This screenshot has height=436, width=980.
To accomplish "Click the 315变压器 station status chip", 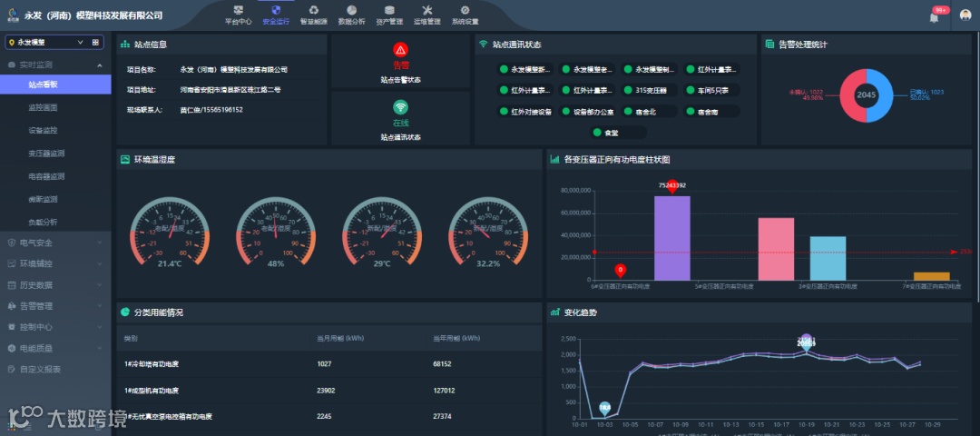I will [x=650, y=90].
